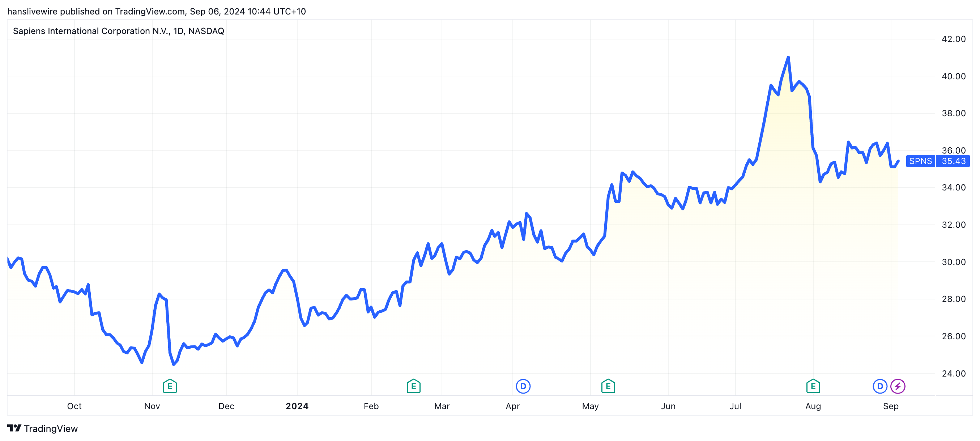
Task: Open the April dividend D marker
Action: pyautogui.click(x=523, y=386)
